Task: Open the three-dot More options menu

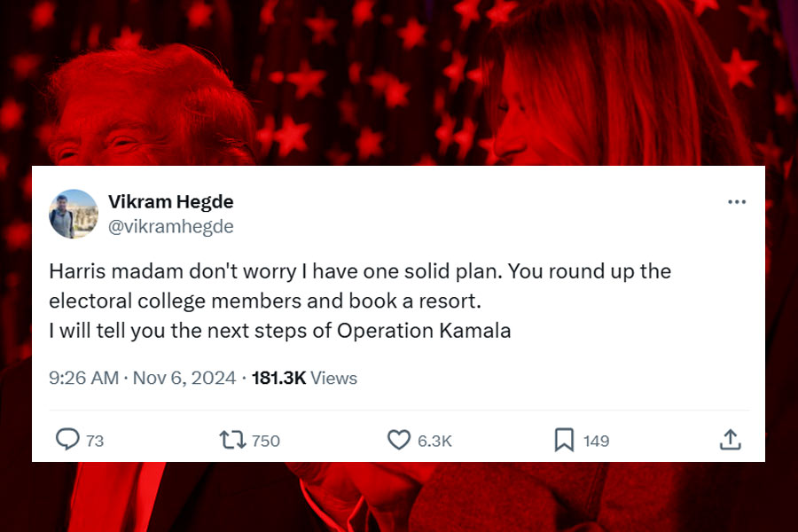Action: coord(736,202)
